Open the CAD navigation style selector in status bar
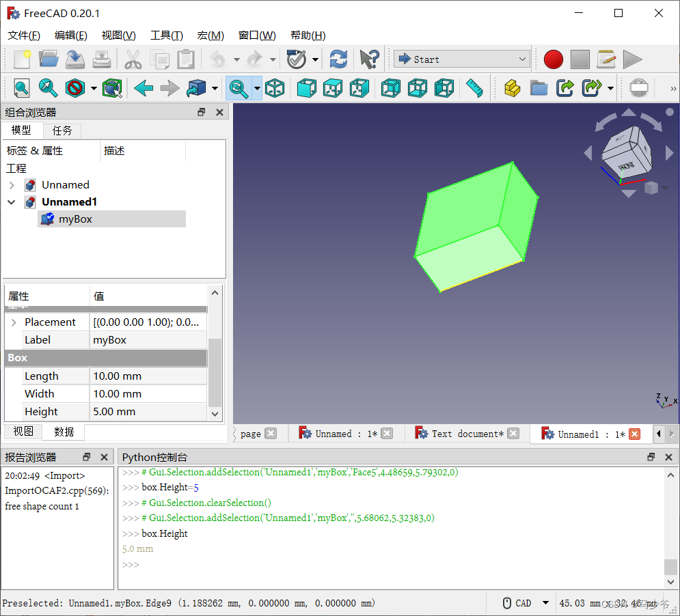Screen dimensions: 680x616 tap(526, 602)
